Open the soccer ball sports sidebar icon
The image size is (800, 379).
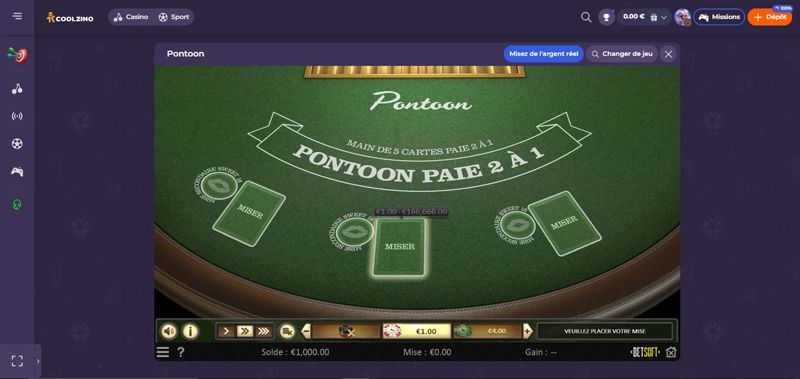click(17, 144)
